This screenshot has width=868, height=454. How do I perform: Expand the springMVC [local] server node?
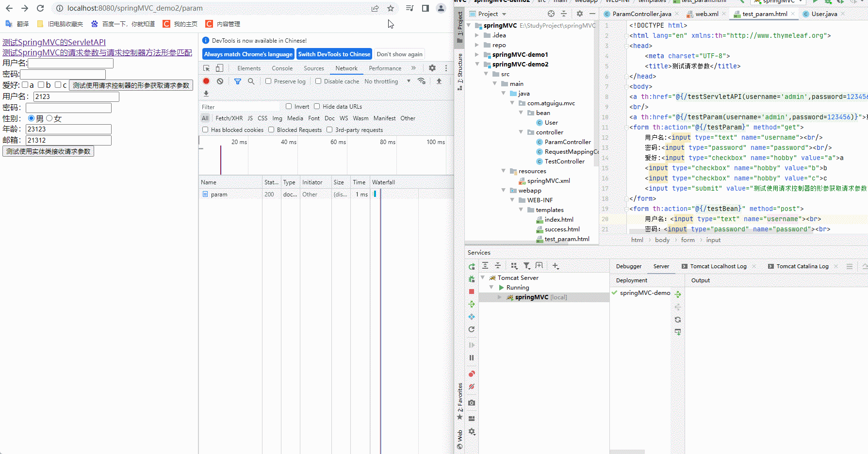(500, 297)
